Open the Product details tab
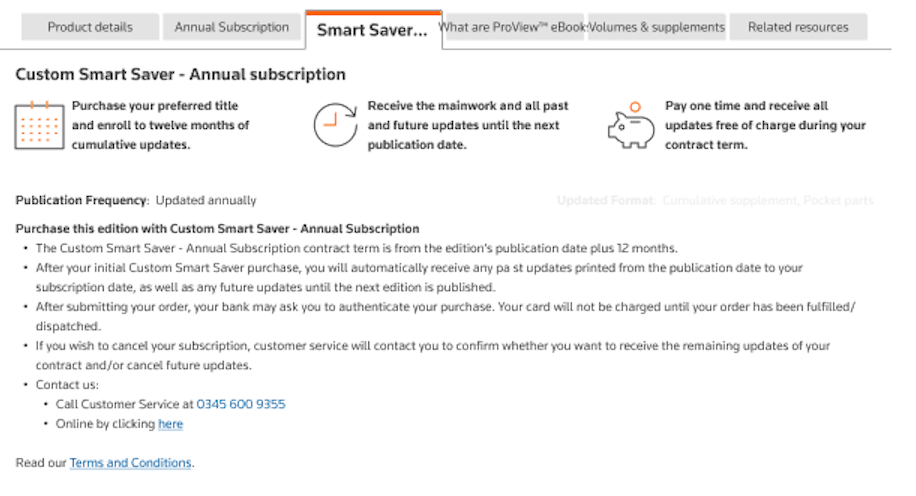916x496 pixels. tap(90, 27)
